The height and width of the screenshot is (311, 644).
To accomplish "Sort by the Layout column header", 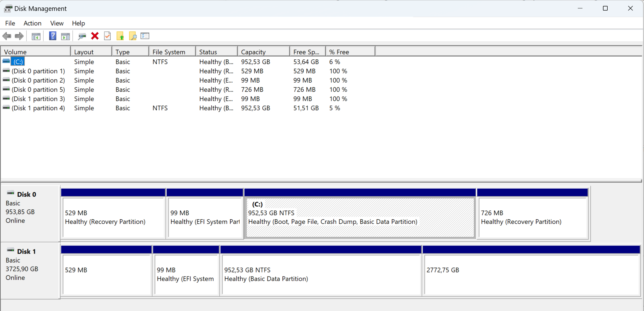I will tap(91, 52).
